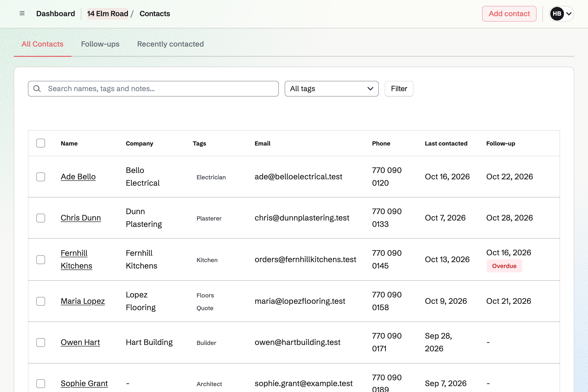The width and height of the screenshot is (588, 392).
Task: Click the search magnifier icon
Action: [37, 88]
